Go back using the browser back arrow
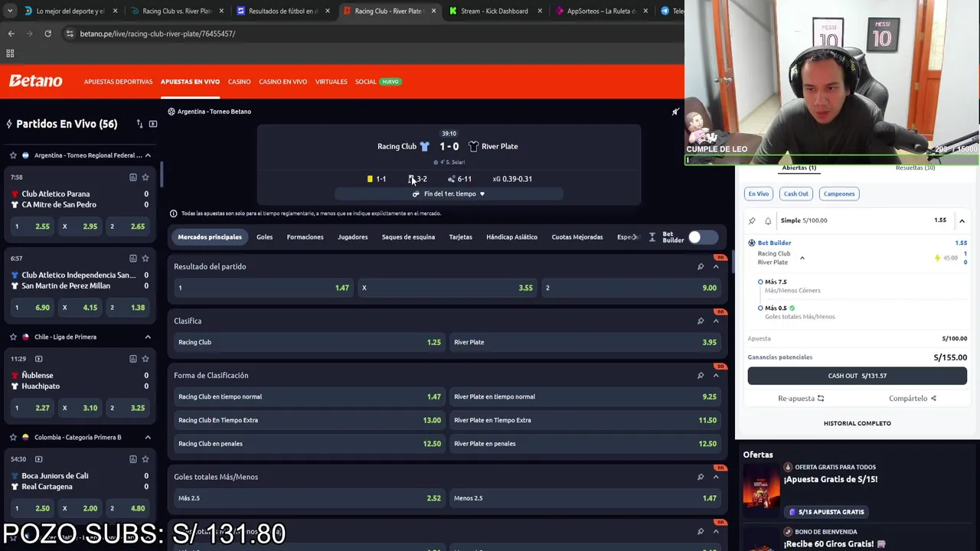Screen dimensions: 980x551 coord(11,34)
